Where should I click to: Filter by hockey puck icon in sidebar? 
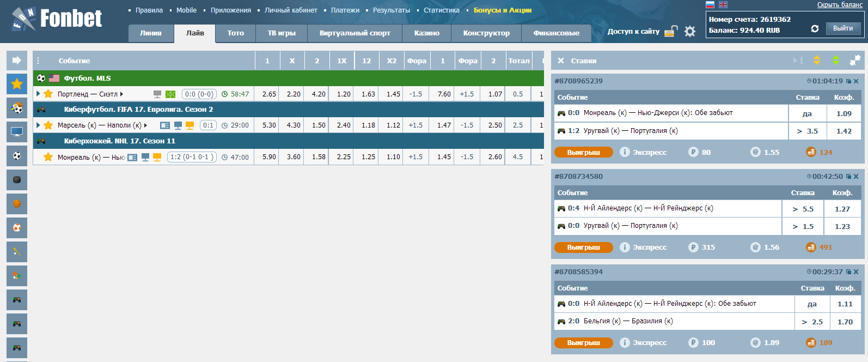pyautogui.click(x=17, y=180)
